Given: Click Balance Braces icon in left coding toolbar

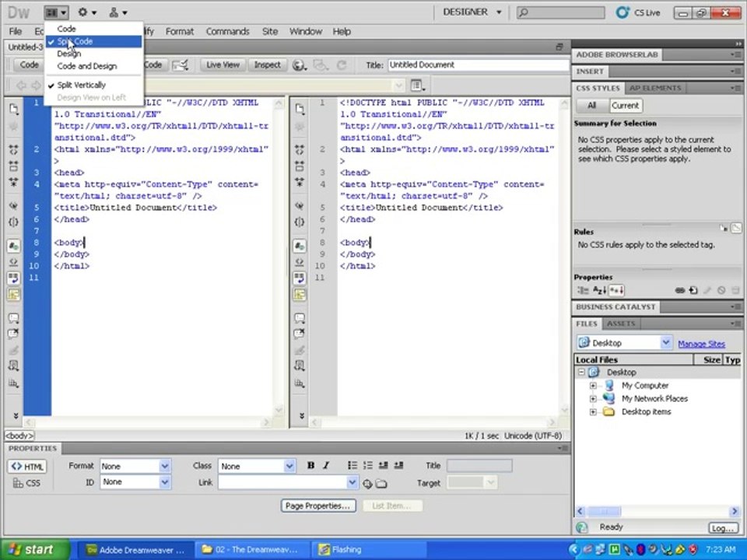Looking at the screenshot, I should pyautogui.click(x=14, y=222).
